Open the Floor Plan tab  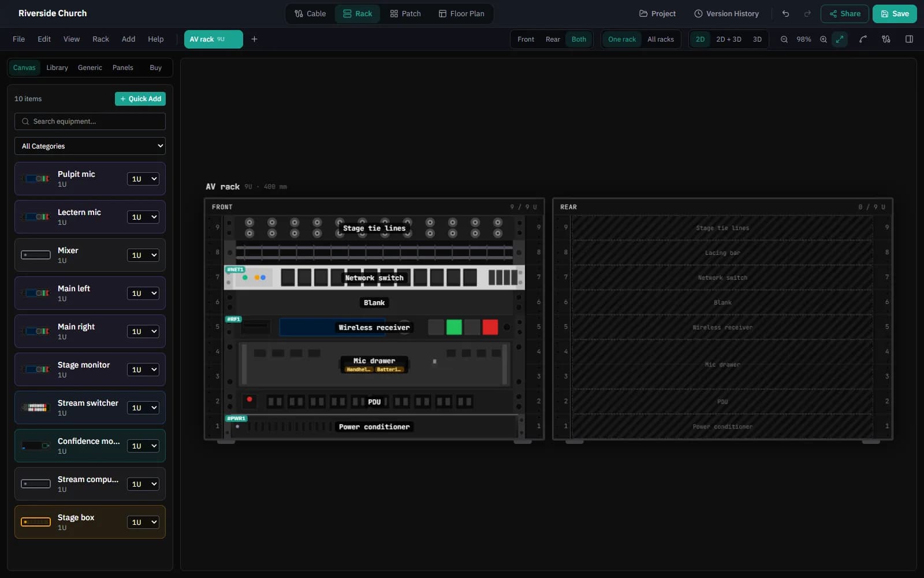461,14
